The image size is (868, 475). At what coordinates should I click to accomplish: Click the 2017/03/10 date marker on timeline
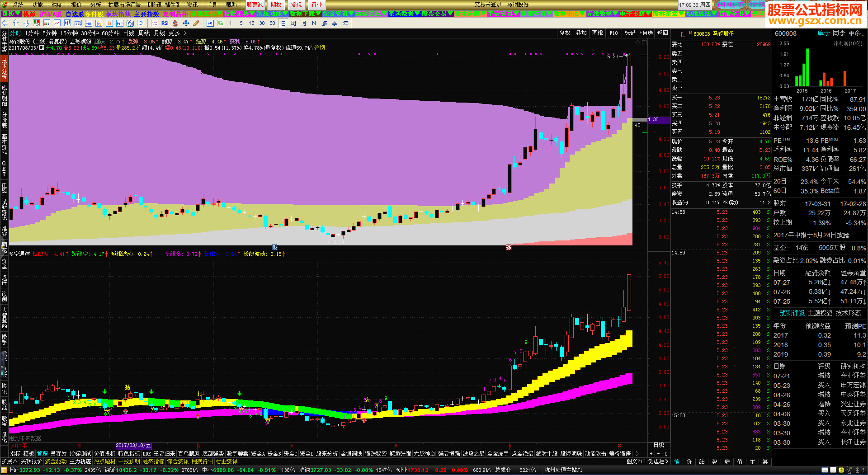coord(133,446)
